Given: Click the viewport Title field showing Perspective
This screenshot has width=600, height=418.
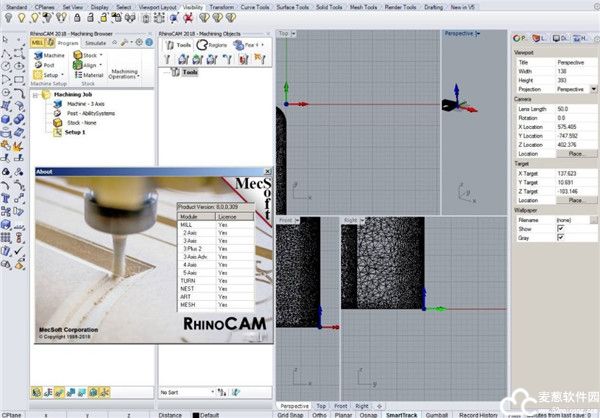Looking at the screenshot, I should click(576, 62).
